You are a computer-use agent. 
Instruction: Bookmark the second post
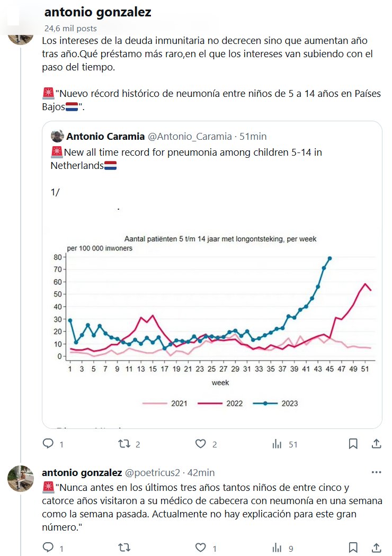point(353,547)
